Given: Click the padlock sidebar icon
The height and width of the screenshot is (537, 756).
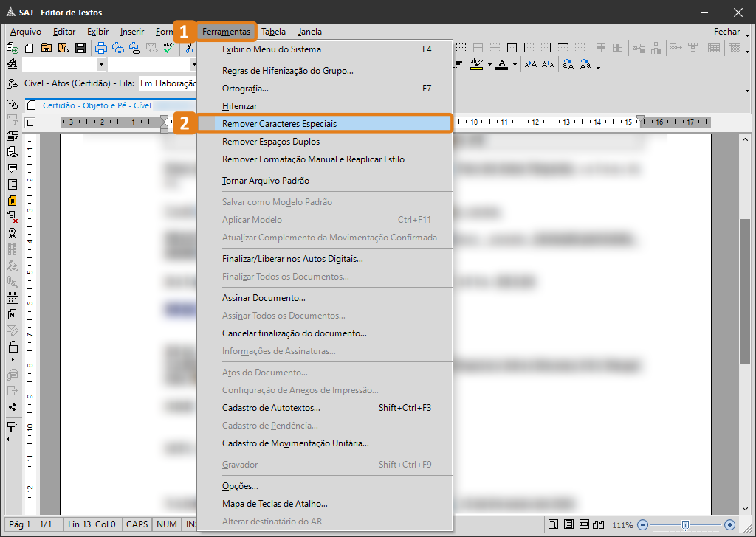Looking at the screenshot, I should 13,346.
